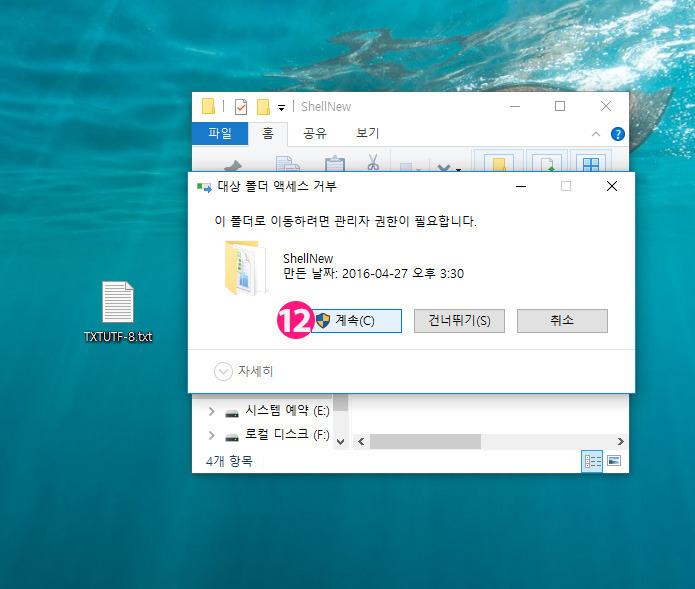
Task: Click the 취소 cancel button
Action: pos(562,320)
